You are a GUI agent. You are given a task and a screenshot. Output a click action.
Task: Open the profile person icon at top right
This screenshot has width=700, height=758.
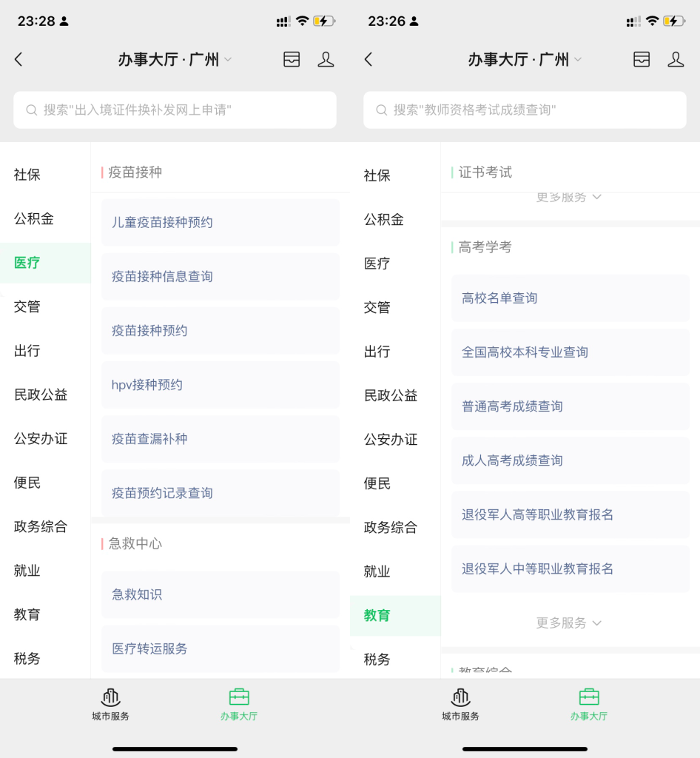point(326,59)
